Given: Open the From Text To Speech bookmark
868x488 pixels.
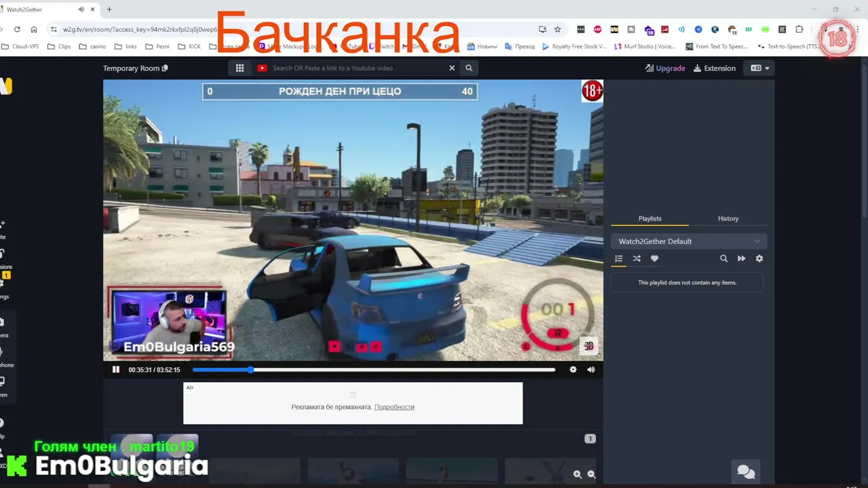Looking at the screenshot, I should [716, 47].
